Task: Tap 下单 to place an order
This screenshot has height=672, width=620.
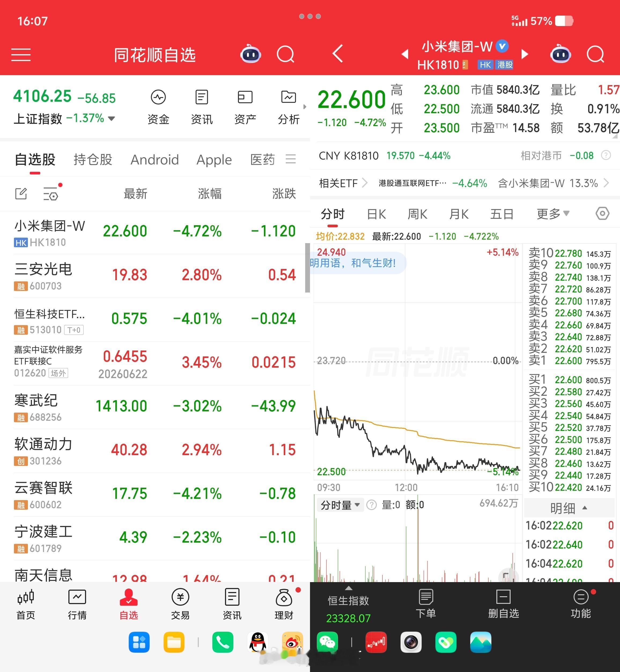Action: pyautogui.click(x=426, y=604)
